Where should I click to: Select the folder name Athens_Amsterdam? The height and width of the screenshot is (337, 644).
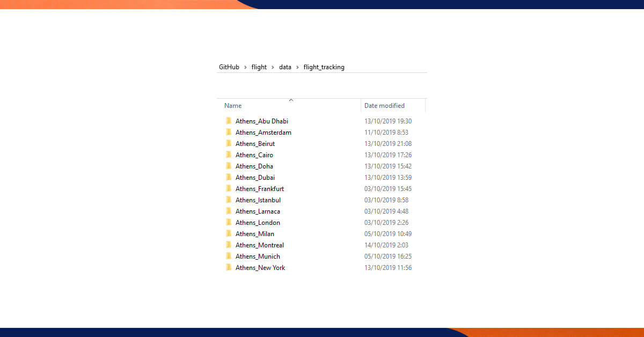coord(264,133)
